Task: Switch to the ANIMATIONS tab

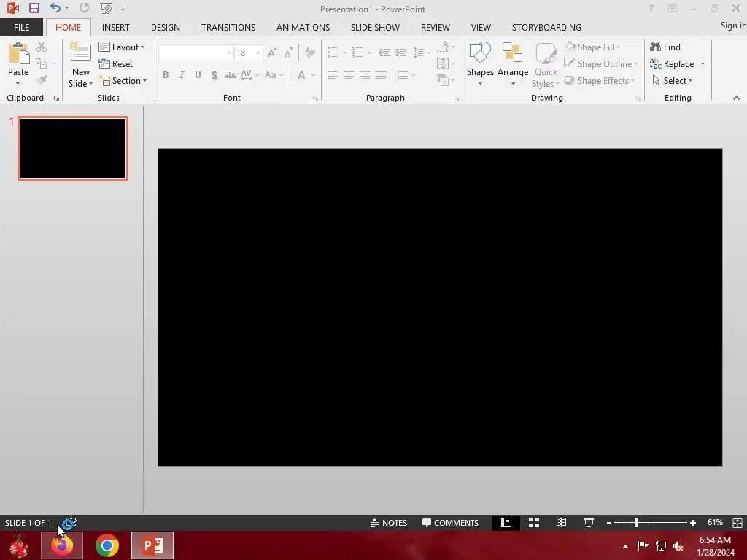Action: [303, 27]
